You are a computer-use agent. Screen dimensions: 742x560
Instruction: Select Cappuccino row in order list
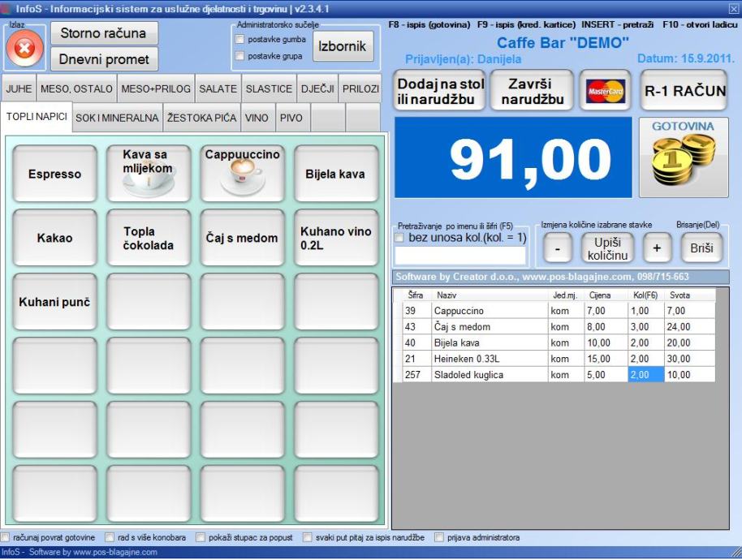click(x=554, y=311)
